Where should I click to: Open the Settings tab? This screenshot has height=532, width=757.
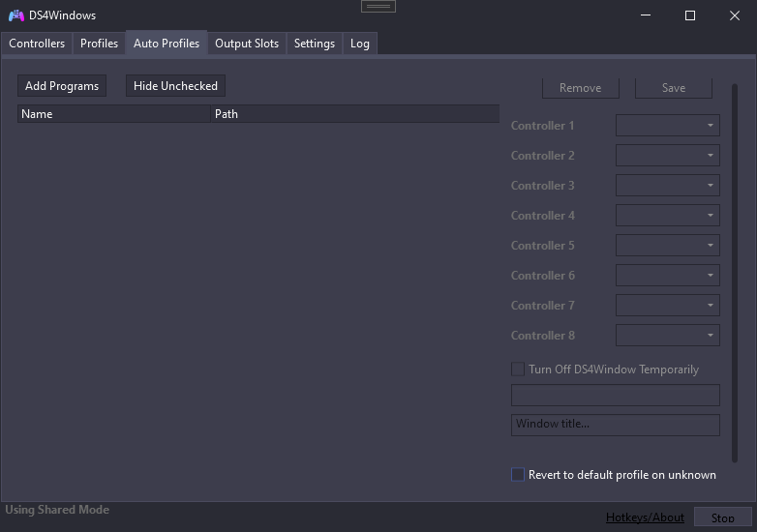pyautogui.click(x=315, y=44)
